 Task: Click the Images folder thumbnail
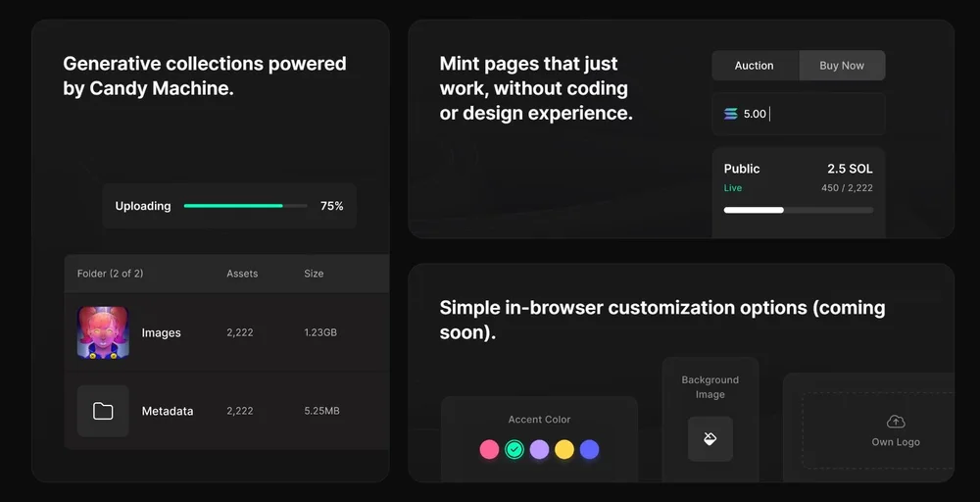(x=103, y=332)
